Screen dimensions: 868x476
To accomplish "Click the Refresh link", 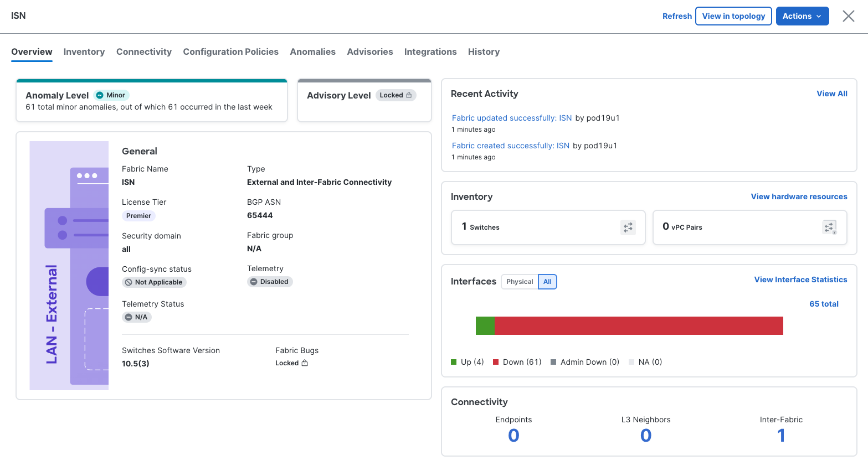I will click(x=677, y=16).
